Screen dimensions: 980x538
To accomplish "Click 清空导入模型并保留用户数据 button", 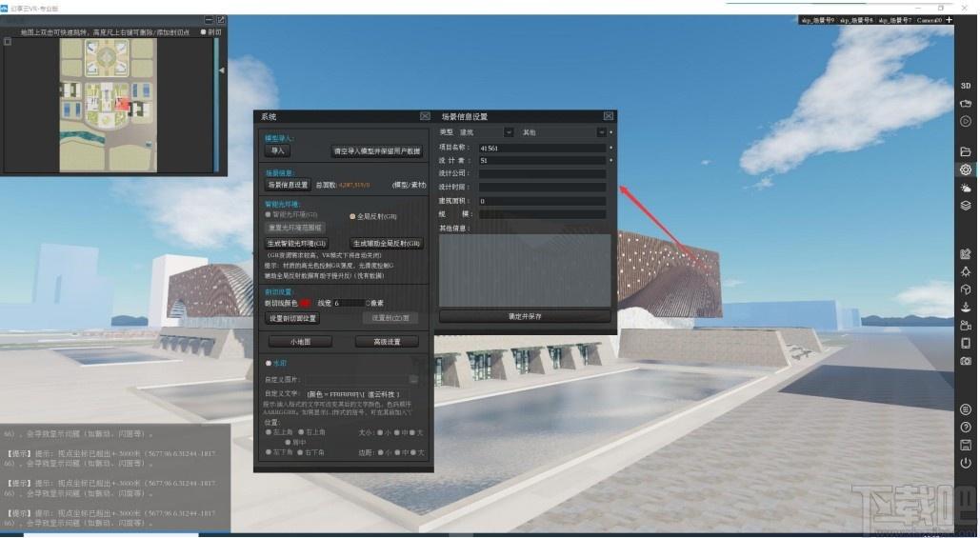I will pos(377,151).
